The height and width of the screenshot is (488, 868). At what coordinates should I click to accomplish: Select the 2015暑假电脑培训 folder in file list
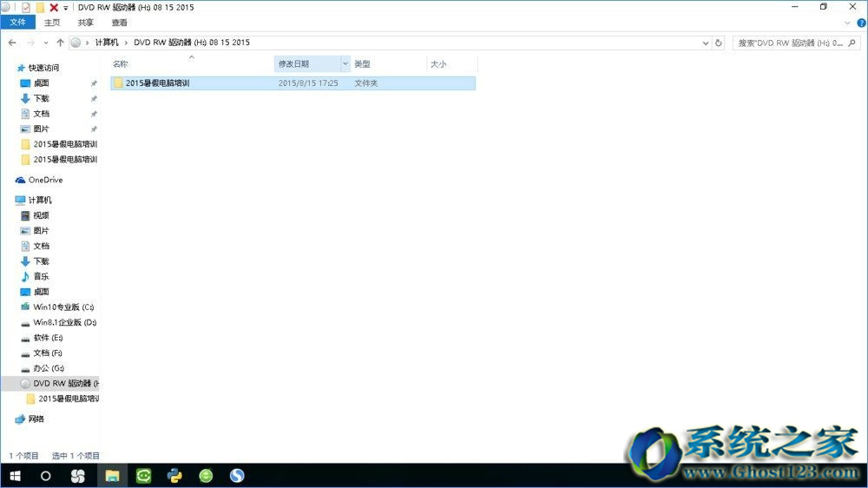157,83
